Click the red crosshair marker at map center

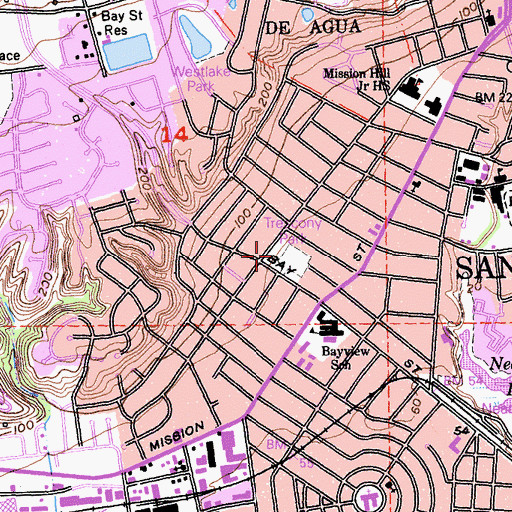[x=256, y=256]
